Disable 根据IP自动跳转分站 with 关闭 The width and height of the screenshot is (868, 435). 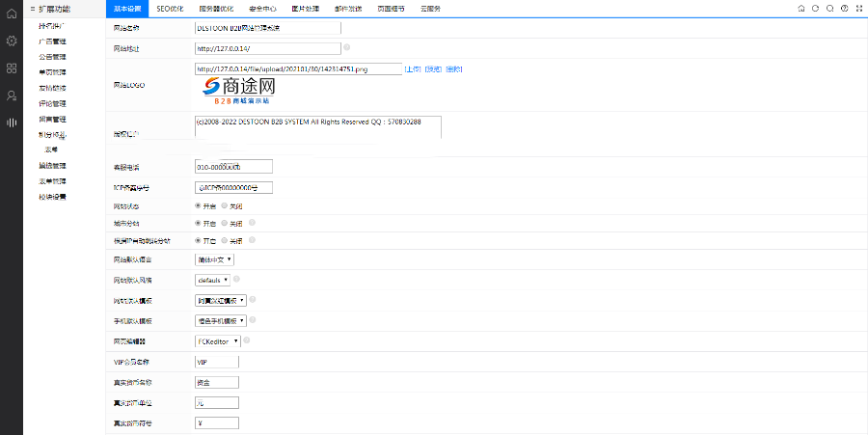[x=224, y=241]
